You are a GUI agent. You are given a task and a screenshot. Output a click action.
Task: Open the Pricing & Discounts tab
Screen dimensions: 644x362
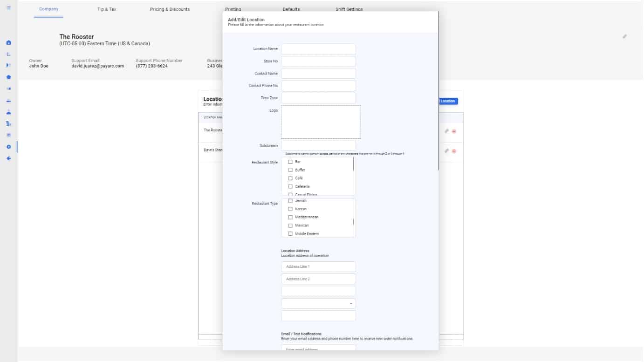tap(170, 9)
